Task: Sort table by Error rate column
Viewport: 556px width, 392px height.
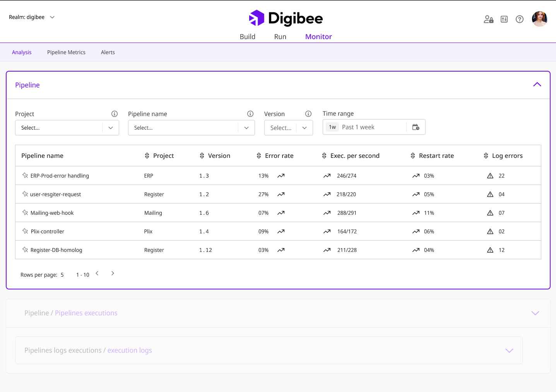Action: 259,156
